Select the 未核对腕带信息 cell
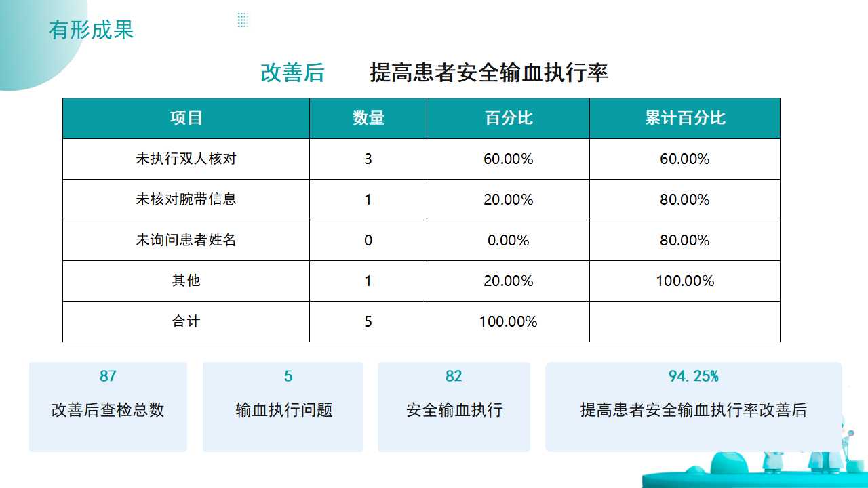The width and height of the screenshot is (868, 488). click(186, 199)
